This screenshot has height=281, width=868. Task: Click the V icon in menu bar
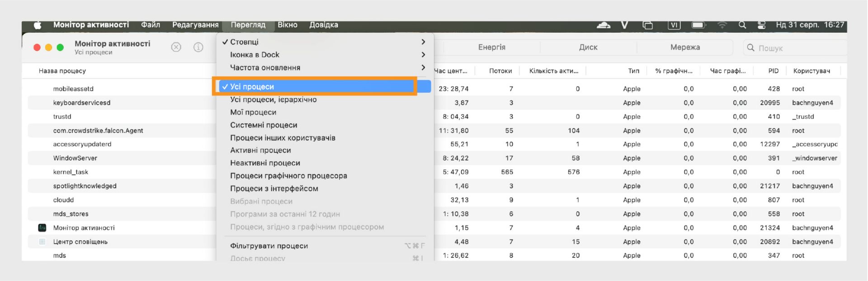pos(624,25)
